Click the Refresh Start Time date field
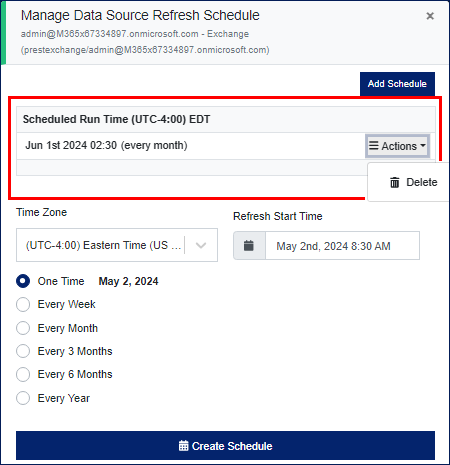This screenshot has width=450, height=465. [x=342, y=246]
